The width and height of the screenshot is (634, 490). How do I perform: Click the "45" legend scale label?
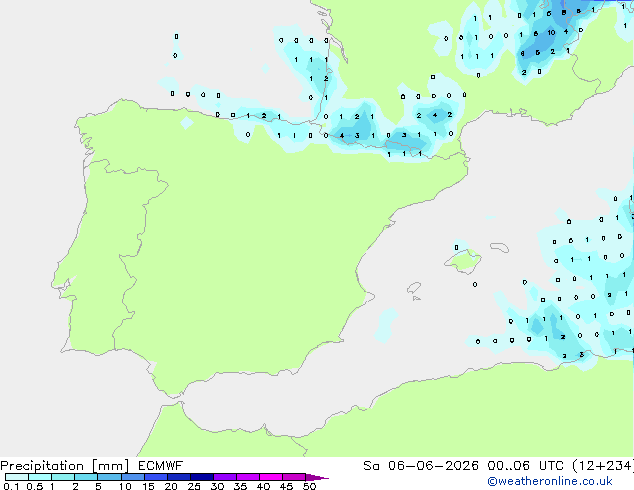(286, 486)
